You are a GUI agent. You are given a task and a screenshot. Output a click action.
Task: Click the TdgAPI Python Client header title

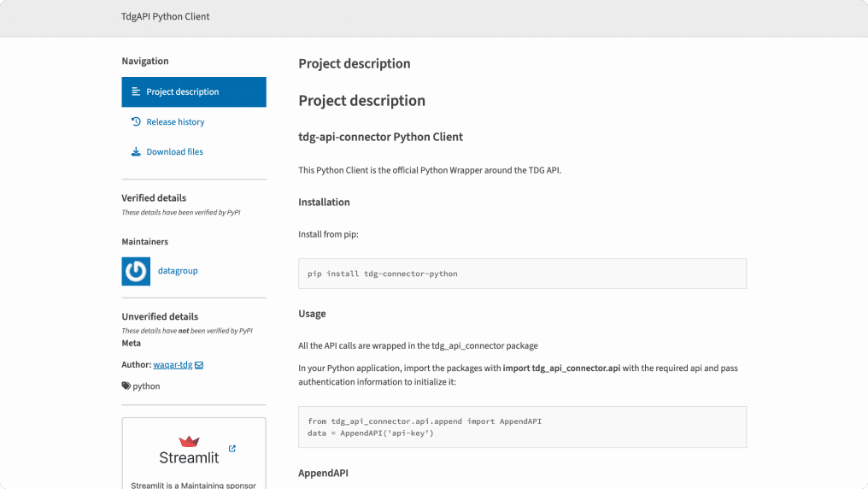pos(165,16)
